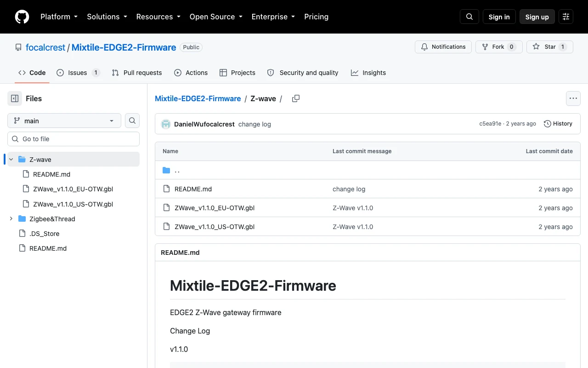
Task: Open ZWave_v1.1.0_EU-OTW.gbl in file list
Action: pyautogui.click(x=215, y=208)
